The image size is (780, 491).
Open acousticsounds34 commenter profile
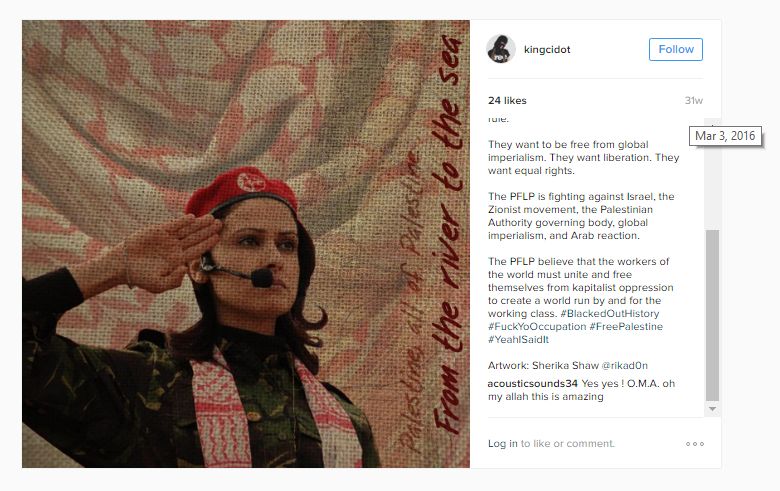[x=532, y=384]
